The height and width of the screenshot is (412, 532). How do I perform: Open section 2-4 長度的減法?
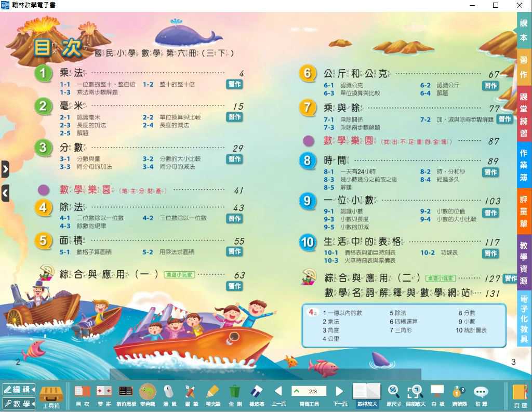166,125
